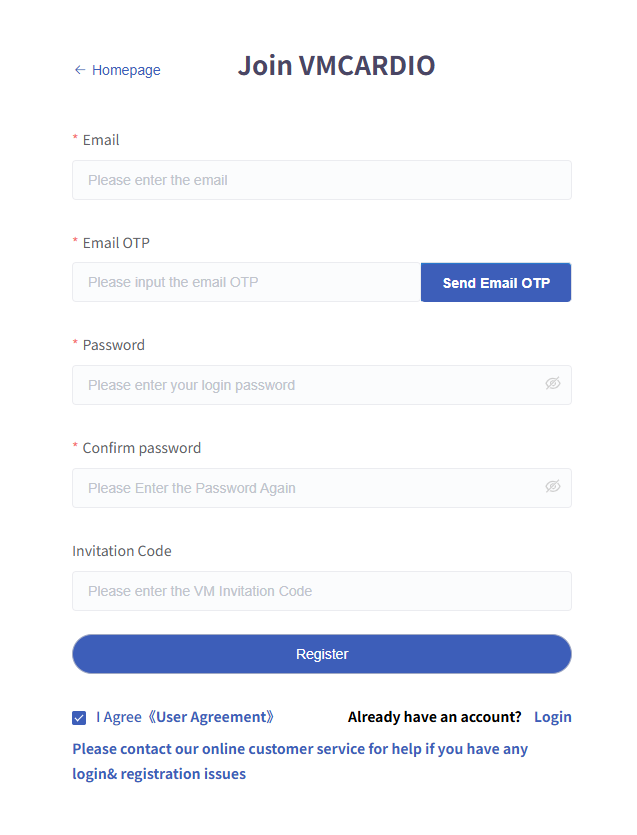Follow the Login link
The width and height of the screenshot is (637, 835).
coord(552,717)
